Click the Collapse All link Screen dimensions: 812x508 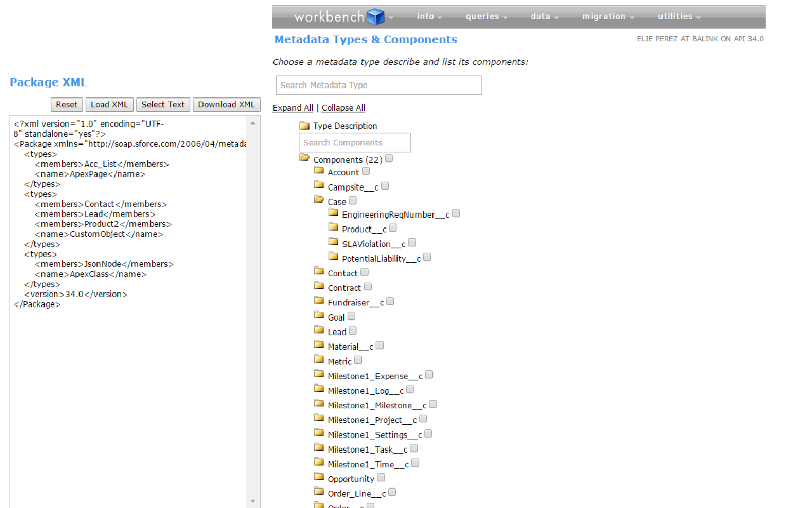pyautogui.click(x=343, y=108)
